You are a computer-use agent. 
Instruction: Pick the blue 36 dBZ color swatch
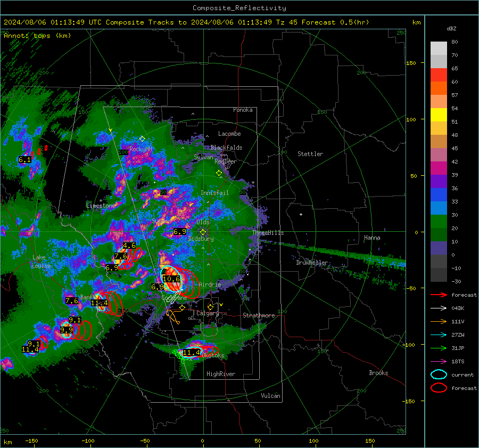[439, 194]
